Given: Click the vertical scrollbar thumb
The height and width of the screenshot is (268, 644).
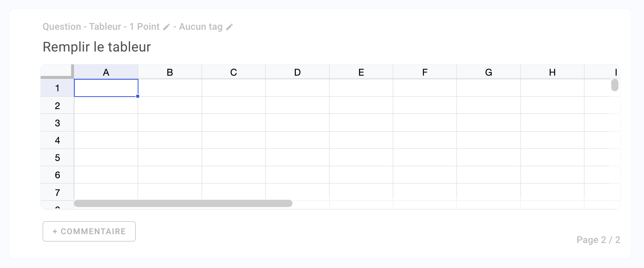Looking at the screenshot, I should (615, 85).
